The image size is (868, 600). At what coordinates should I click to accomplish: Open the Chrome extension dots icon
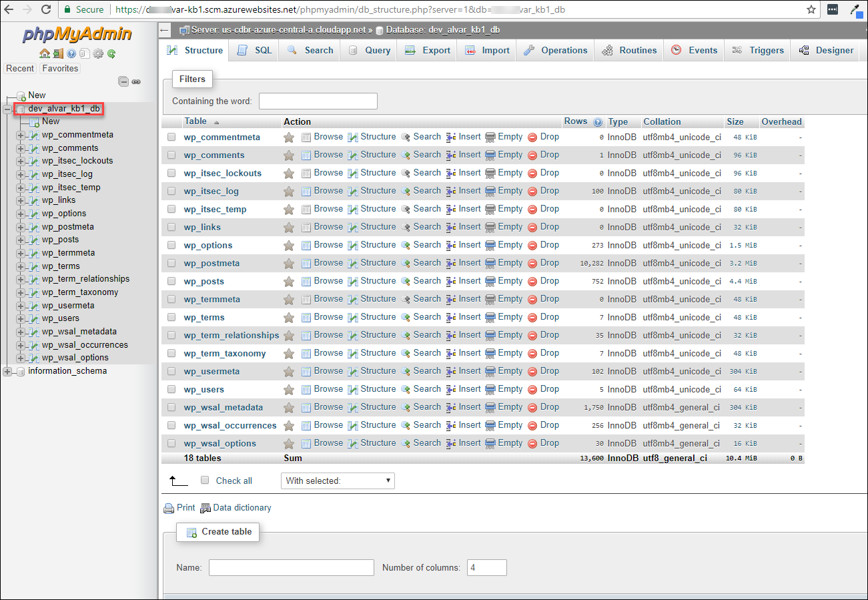pyautogui.click(x=833, y=10)
